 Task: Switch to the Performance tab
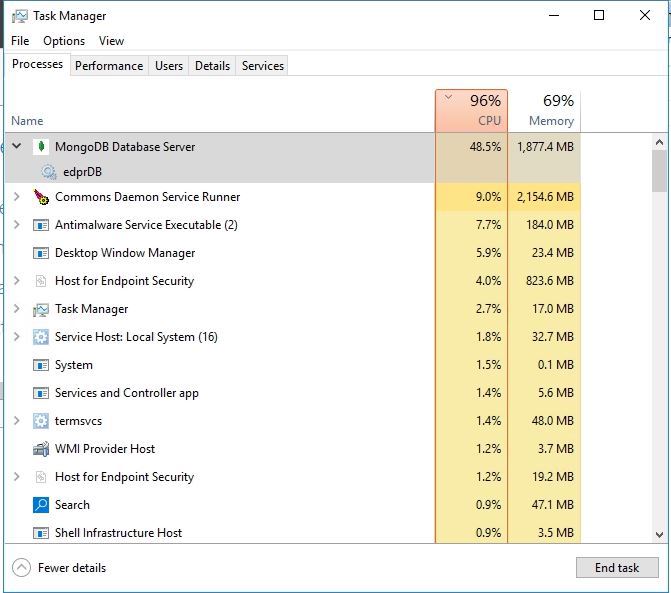point(109,66)
